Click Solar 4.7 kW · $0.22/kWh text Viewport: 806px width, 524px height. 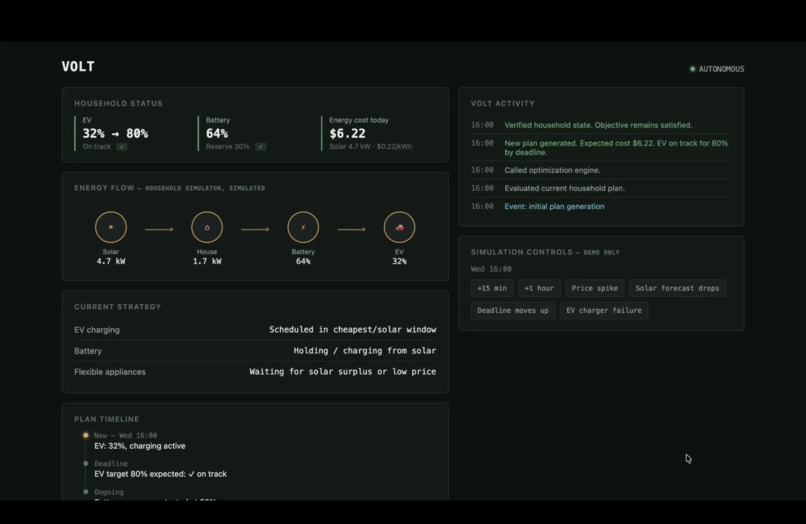(x=371, y=147)
